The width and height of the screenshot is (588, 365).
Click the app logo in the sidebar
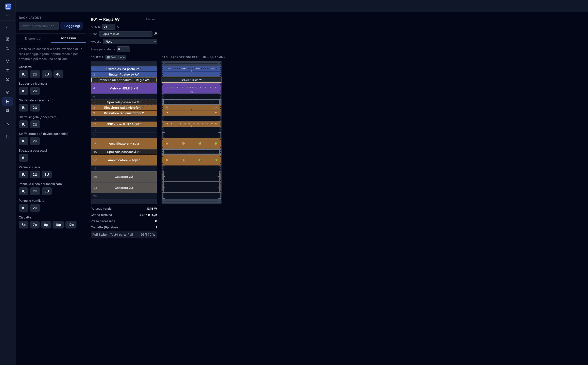(x=8, y=7)
